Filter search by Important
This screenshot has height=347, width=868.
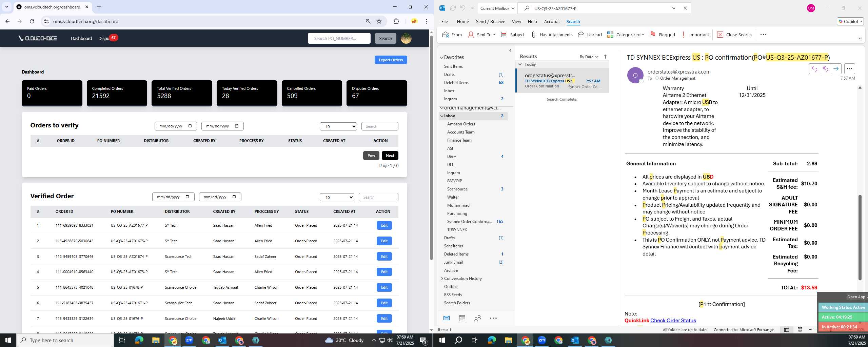695,35
